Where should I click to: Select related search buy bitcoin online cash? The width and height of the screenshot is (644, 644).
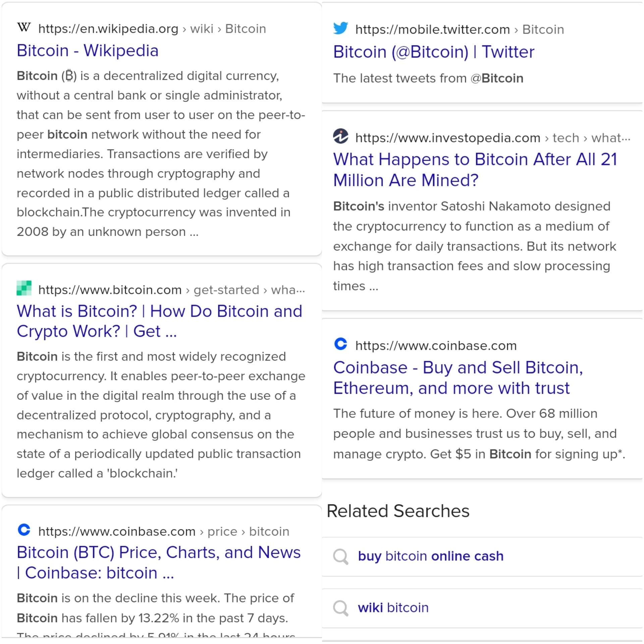coord(482,557)
